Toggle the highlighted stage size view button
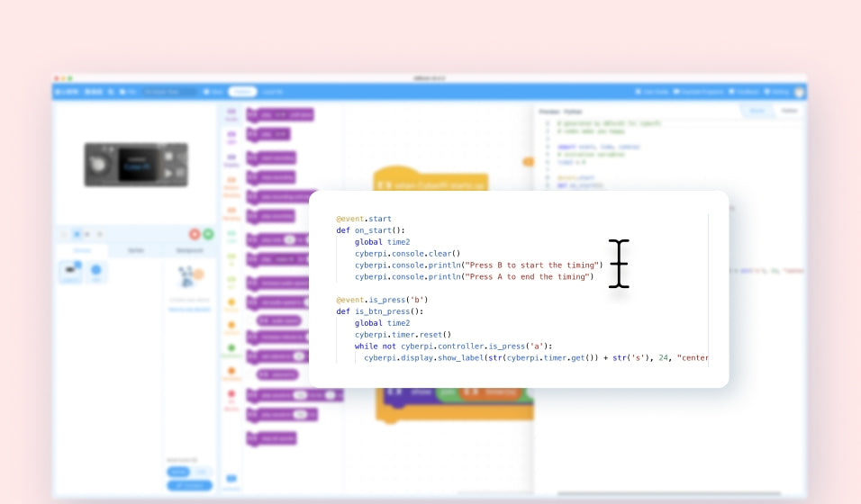 [77, 234]
